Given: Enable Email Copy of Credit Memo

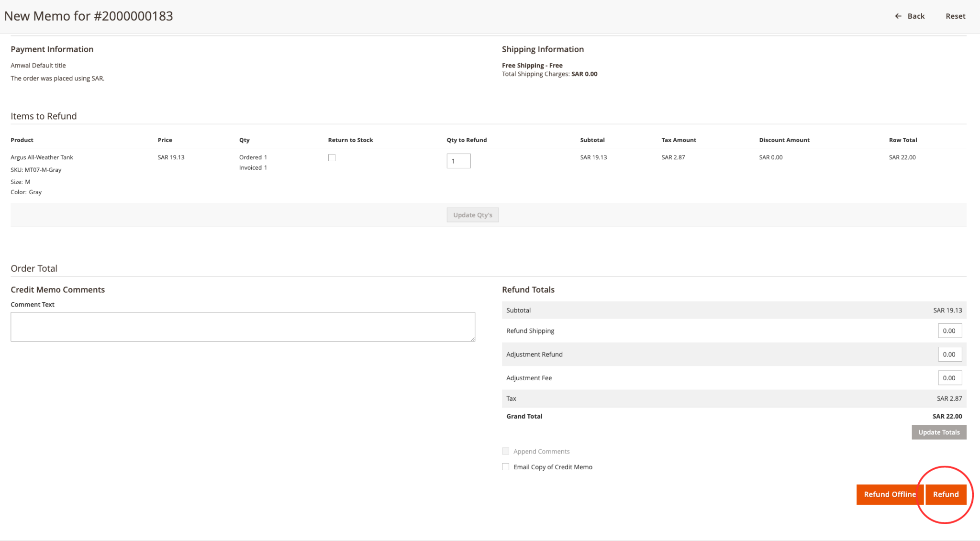Looking at the screenshot, I should [x=505, y=467].
